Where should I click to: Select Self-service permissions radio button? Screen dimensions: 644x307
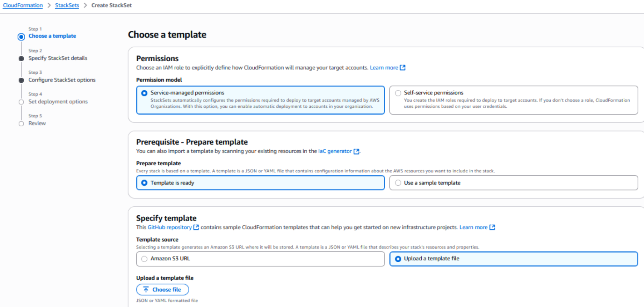[x=398, y=93]
